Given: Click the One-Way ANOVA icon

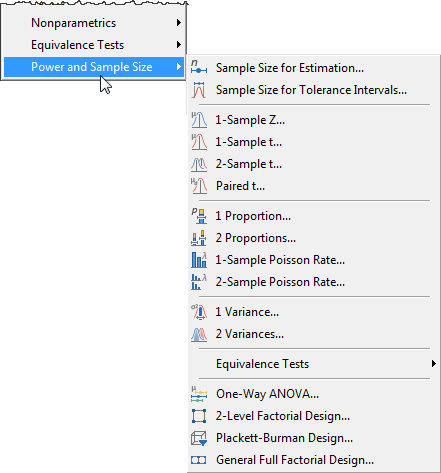Looking at the screenshot, I should click(x=199, y=394).
